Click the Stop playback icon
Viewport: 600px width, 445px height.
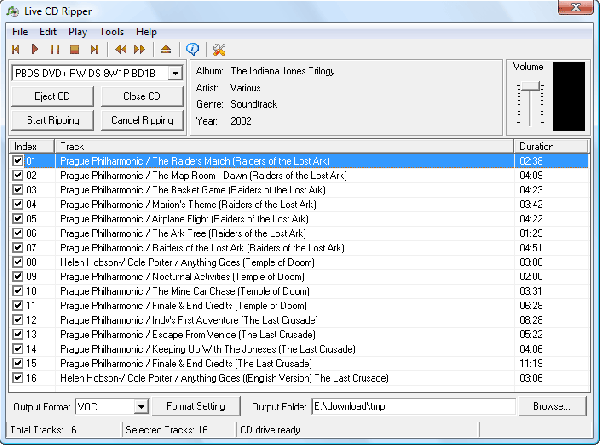point(75,49)
